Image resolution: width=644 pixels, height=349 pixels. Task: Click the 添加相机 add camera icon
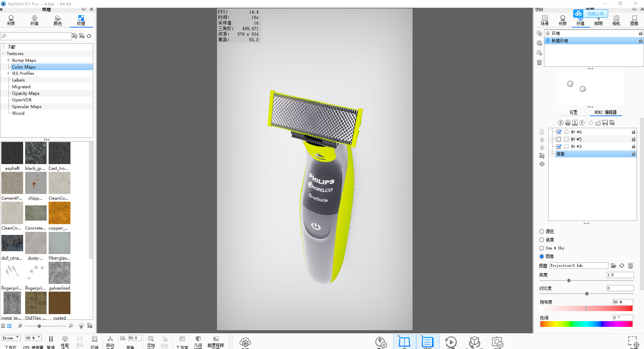click(x=151, y=339)
